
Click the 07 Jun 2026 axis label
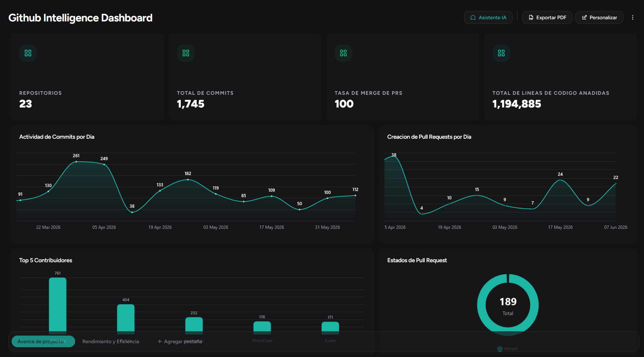point(616,227)
